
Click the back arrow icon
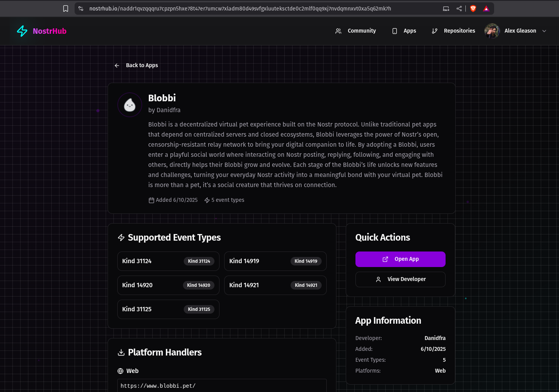117,66
